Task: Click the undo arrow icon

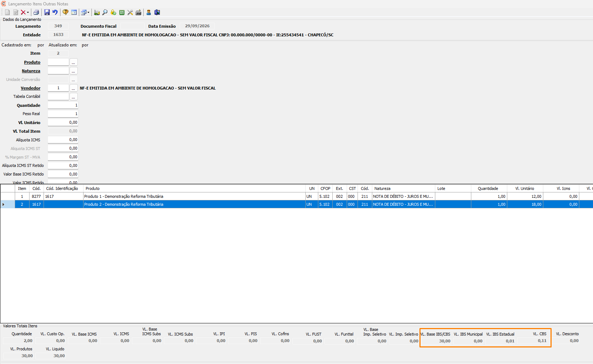Action: (55, 12)
